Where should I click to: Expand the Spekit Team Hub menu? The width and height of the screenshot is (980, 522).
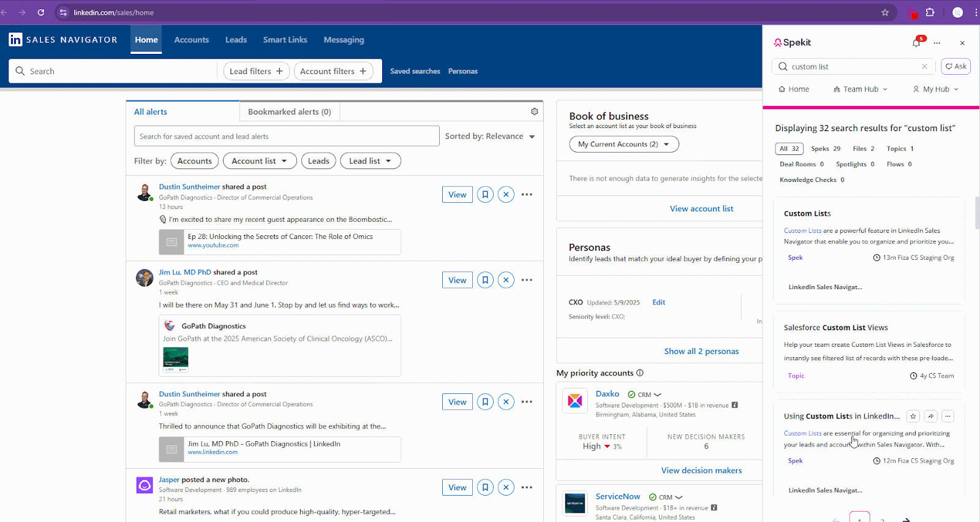861,89
